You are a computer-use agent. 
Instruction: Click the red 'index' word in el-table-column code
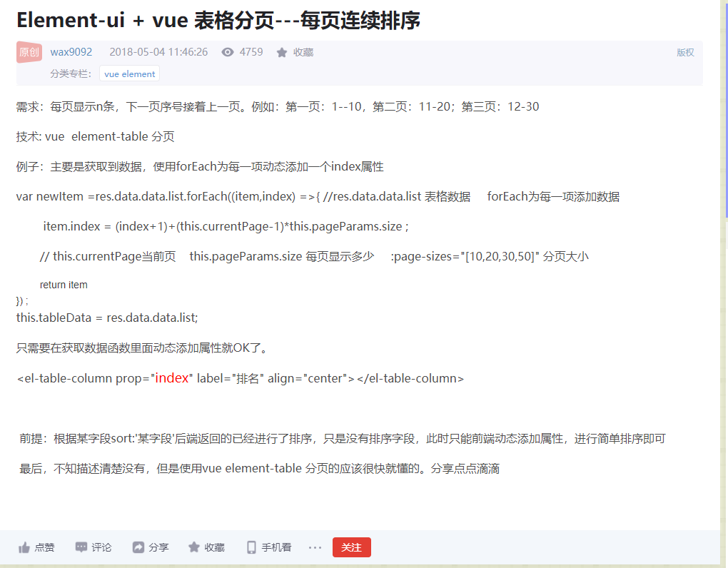(172, 377)
